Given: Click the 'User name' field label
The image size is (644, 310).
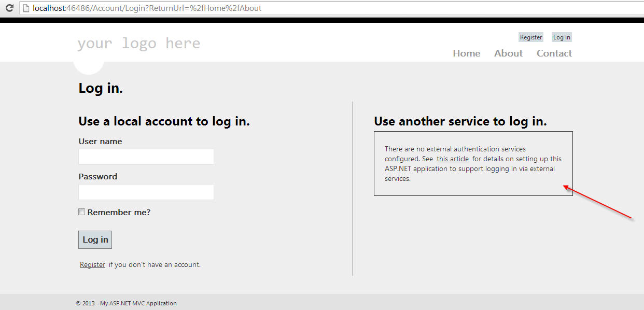Looking at the screenshot, I should 100,142.
